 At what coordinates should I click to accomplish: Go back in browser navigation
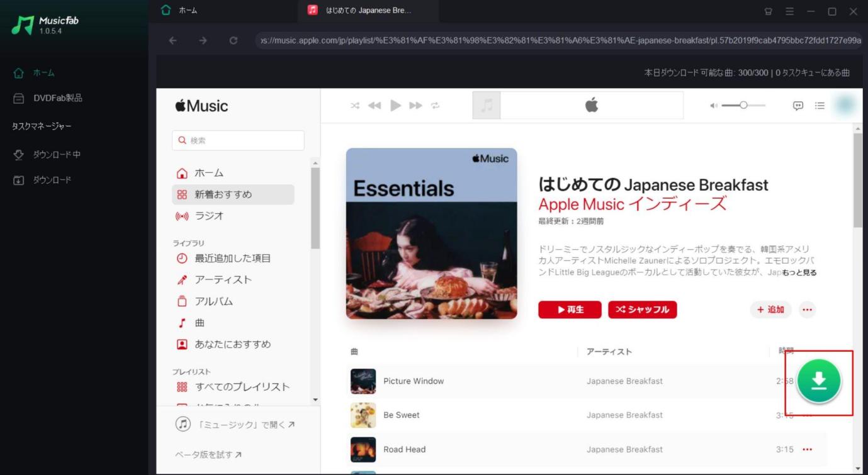click(x=173, y=40)
